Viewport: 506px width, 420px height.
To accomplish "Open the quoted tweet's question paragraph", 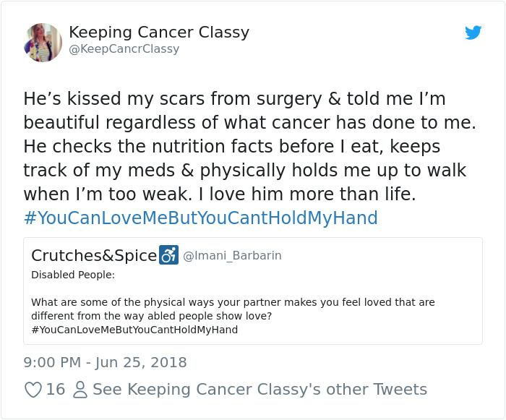I will click(x=233, y=309).
